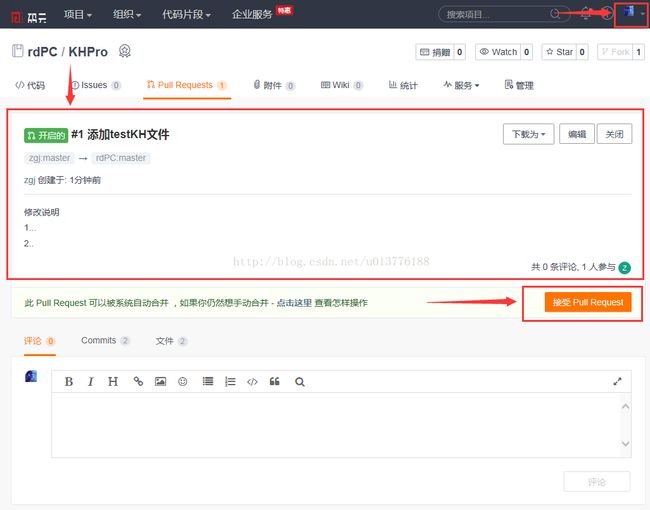Click the Star button
The width and height of the screenshot is (650, 510).
559,52
